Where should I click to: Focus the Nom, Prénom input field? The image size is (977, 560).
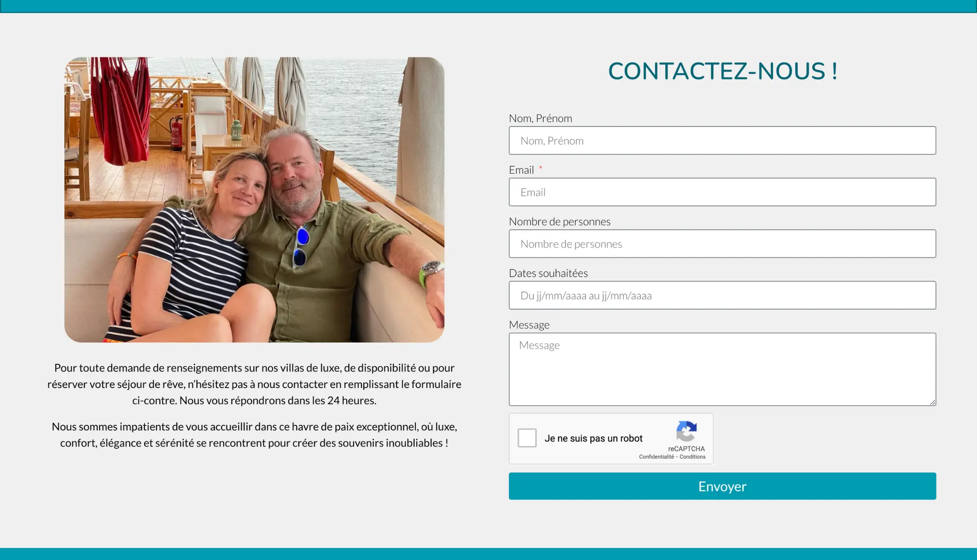[x=722, y=141]
